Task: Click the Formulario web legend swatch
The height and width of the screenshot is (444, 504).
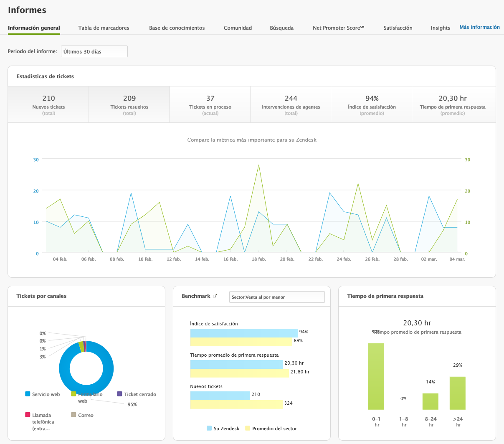Action: click(x=74, y=394)
